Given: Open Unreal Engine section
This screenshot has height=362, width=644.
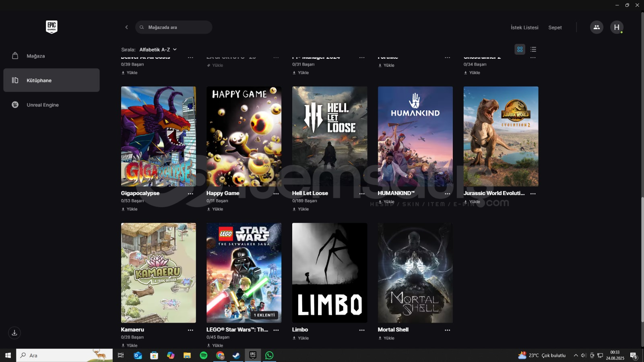Looking at the screenshot, I should tap(52, 105).
